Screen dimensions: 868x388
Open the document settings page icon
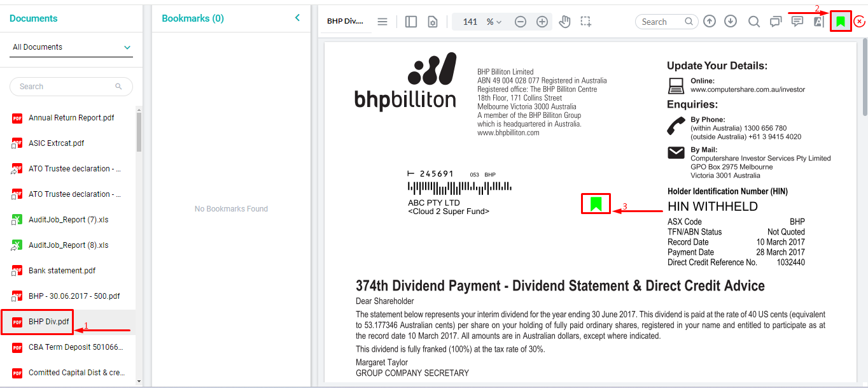pos(433,22)
